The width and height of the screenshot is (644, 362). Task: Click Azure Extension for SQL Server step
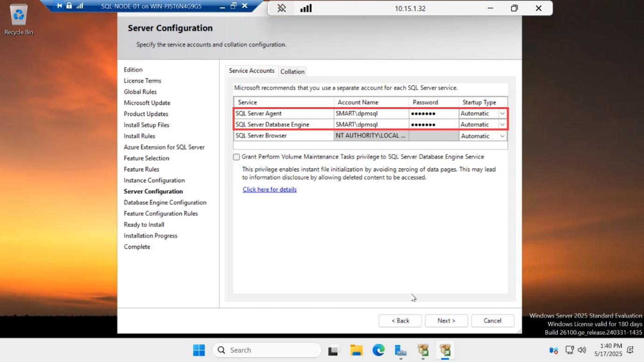point(164,147)
